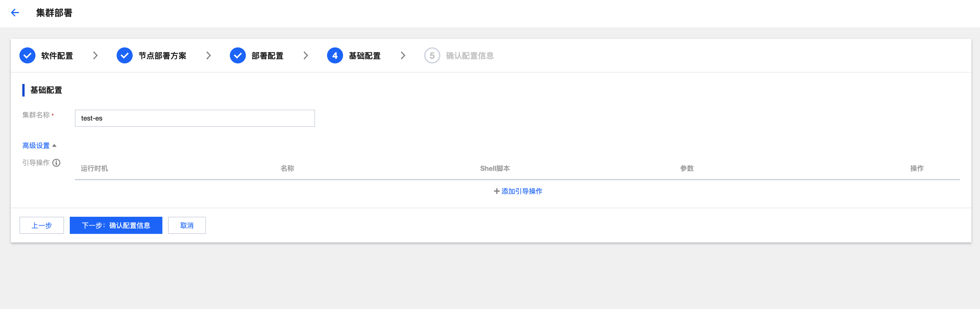Click chevron after 基础配置 step

403,55
